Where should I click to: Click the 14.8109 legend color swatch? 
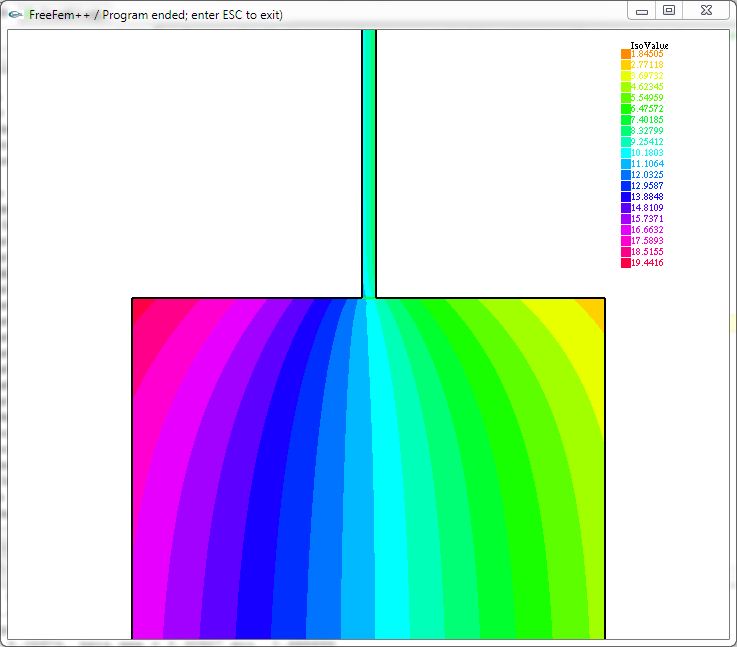pyautogui.click(x=626, y=208)
